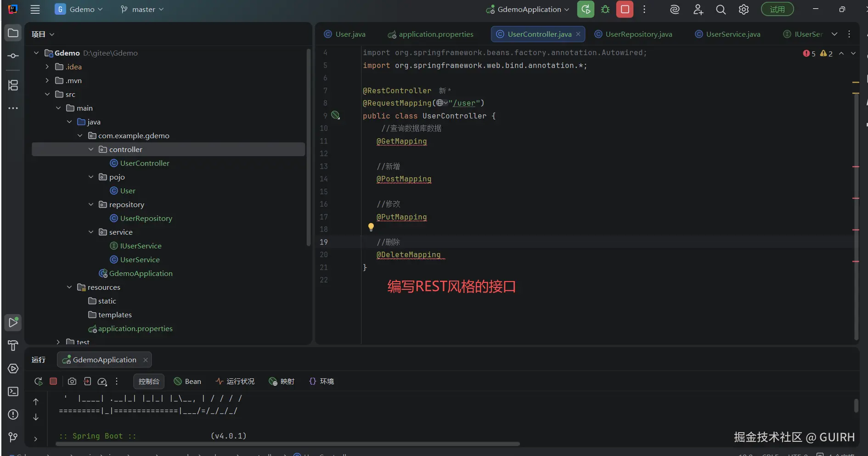Open the Build hammer tool window
Viewport: 868px width, 456px height.
(13, 346)
